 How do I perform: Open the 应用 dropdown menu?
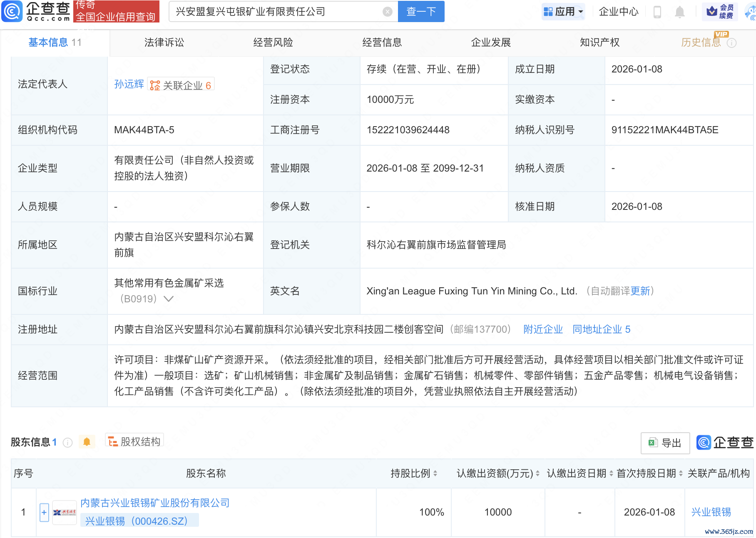pyautogui.click(x=564, y=12)
